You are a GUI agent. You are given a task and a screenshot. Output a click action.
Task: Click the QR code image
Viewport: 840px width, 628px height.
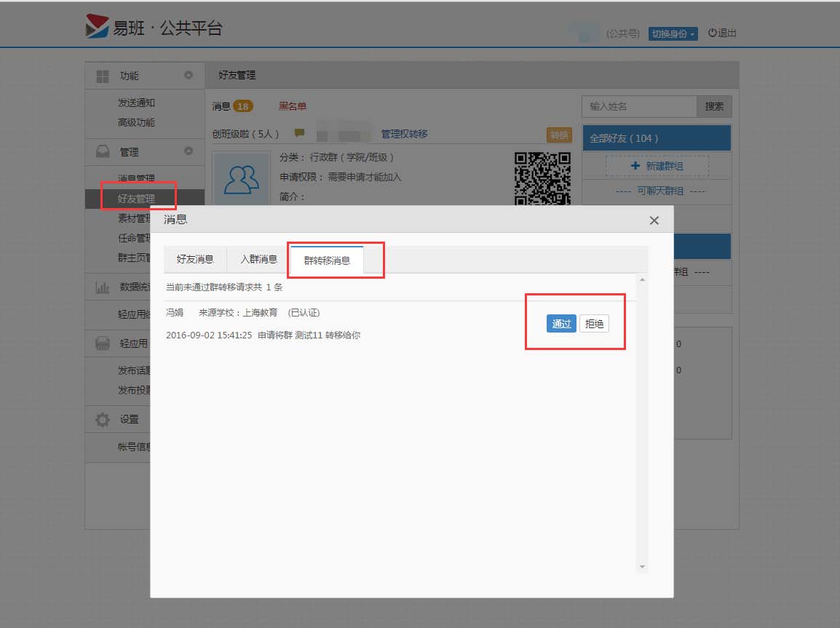(x=542, y=178)
